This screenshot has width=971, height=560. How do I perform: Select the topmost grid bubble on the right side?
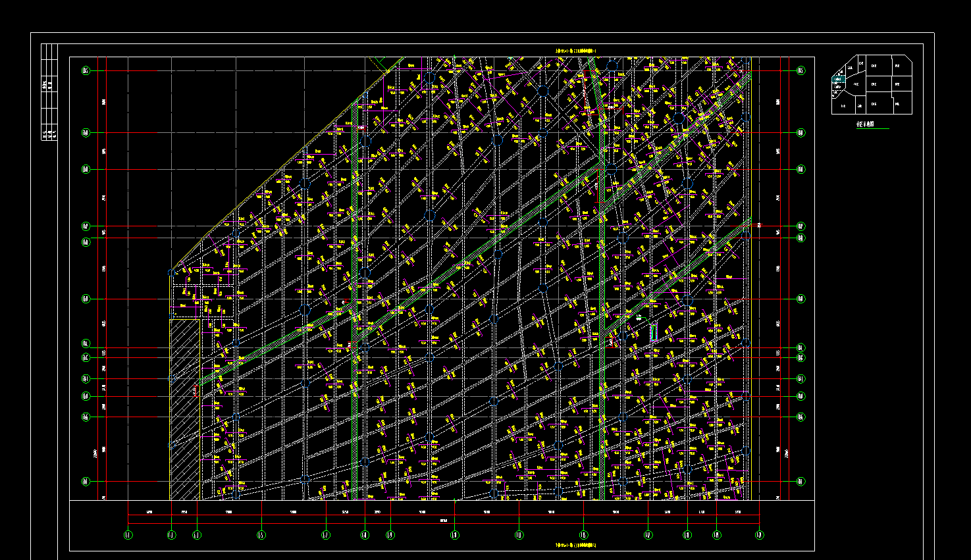coord(800,70)
